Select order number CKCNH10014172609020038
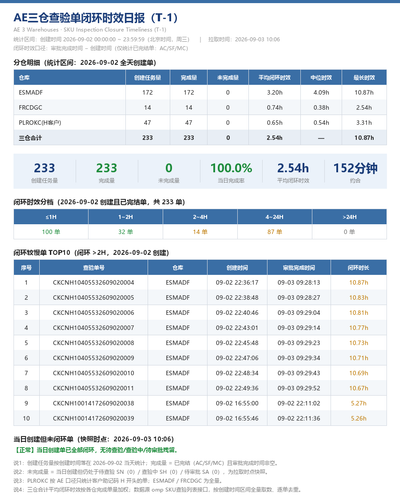This screenshot has width=400, height=500. (93, 403)
